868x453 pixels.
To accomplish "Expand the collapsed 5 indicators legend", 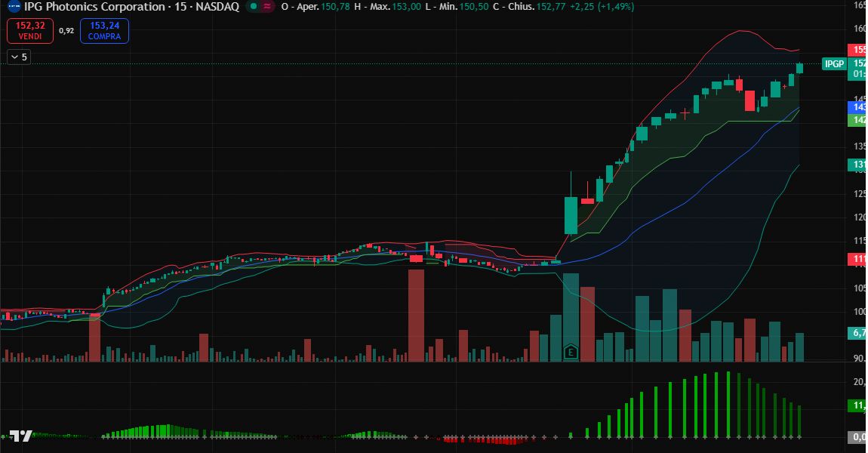I will (19, 57).
